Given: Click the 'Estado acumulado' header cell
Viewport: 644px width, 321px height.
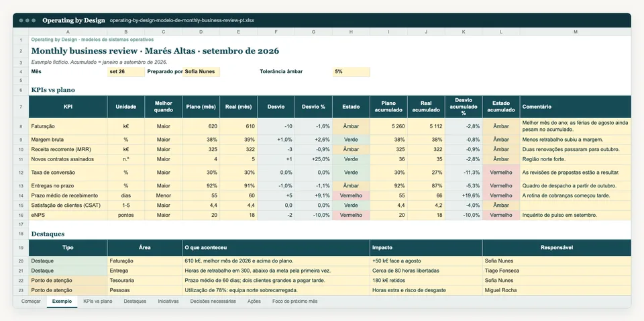Looking at the screenshot, I should (501, 107).
